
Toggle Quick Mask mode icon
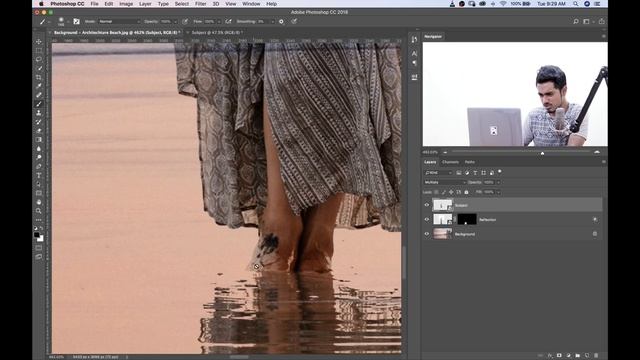point(39,248)
